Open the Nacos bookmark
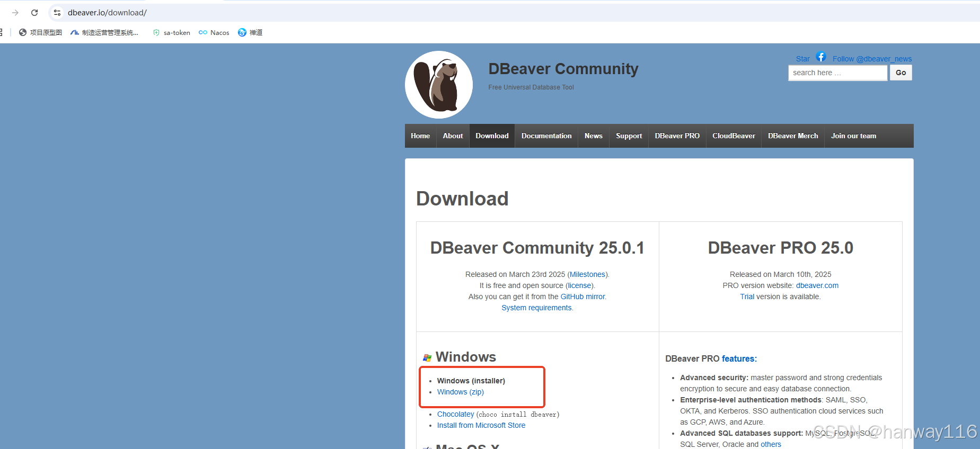This screenshot has height=449, width=980. coord(214,33)
